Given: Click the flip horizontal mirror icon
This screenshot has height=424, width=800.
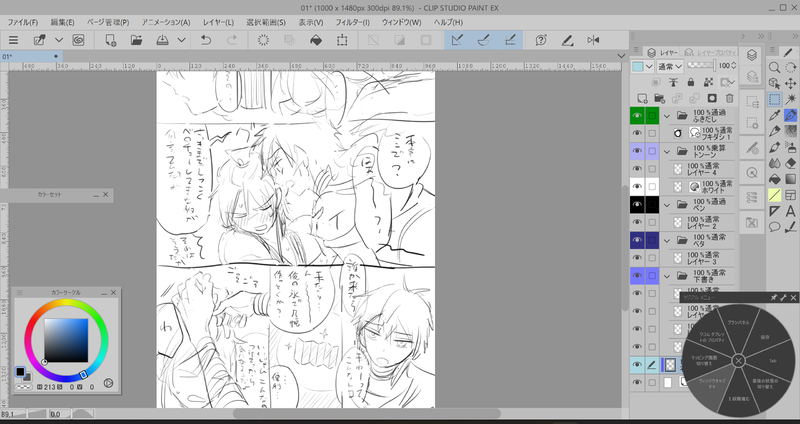Looking at the screenshot, I should (593, 40).
